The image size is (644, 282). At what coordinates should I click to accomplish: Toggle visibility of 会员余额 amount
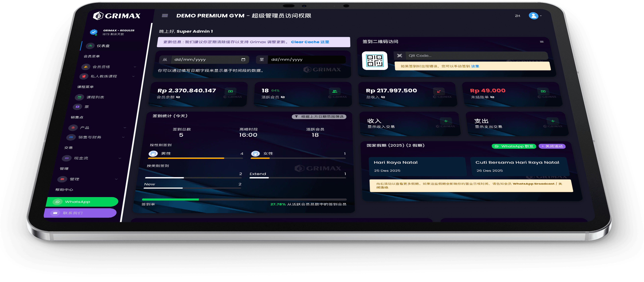pyautogui.click(x=178, y=97)
